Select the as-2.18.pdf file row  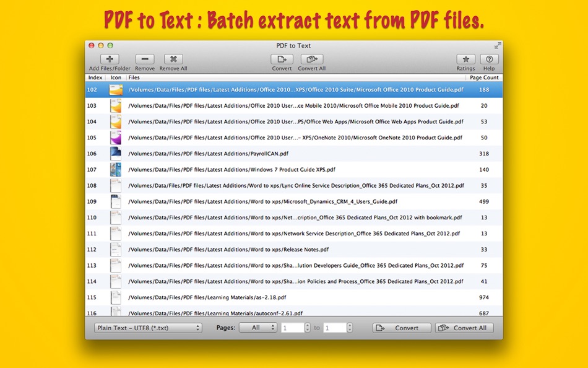(294, 297)
